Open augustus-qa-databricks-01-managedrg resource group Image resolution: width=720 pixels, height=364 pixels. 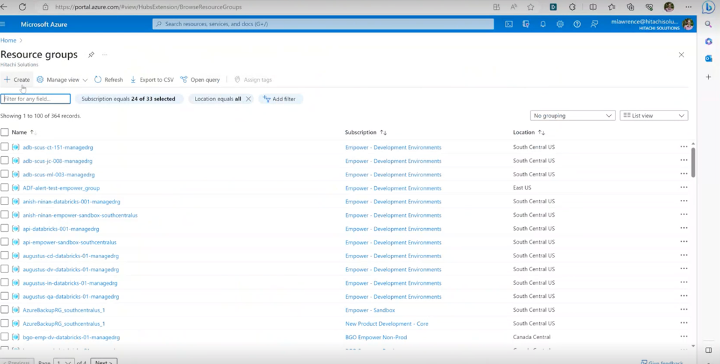coord(71,296)
